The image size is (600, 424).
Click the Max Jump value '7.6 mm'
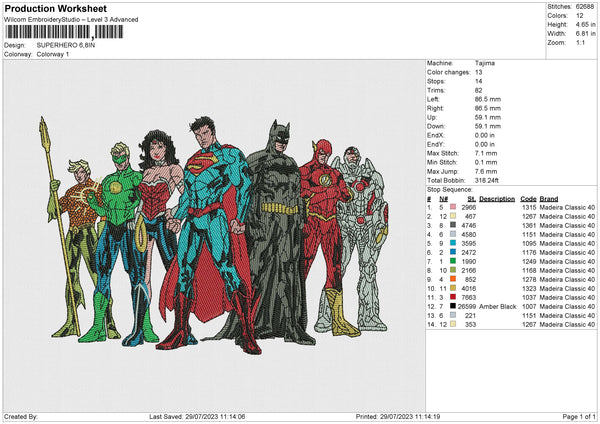486,171
